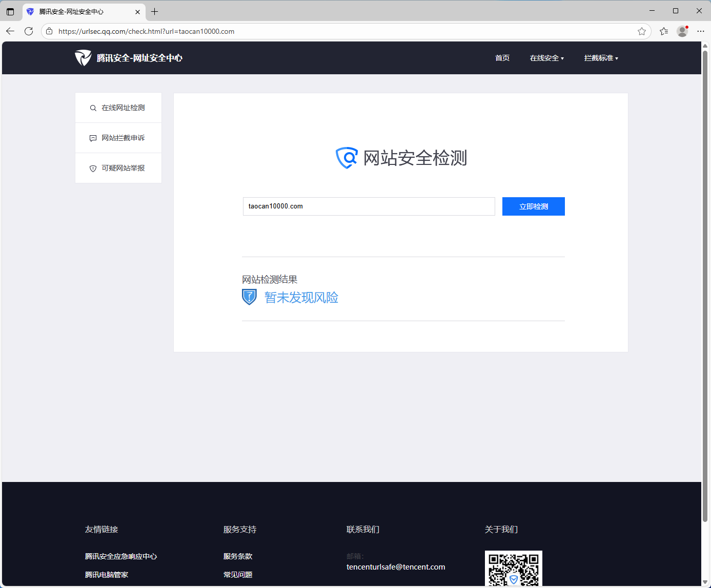This screenshot has height=588, width=711.
Task: Open 腾讯安全应急响应中心 footer link
Action: point(121,556)
